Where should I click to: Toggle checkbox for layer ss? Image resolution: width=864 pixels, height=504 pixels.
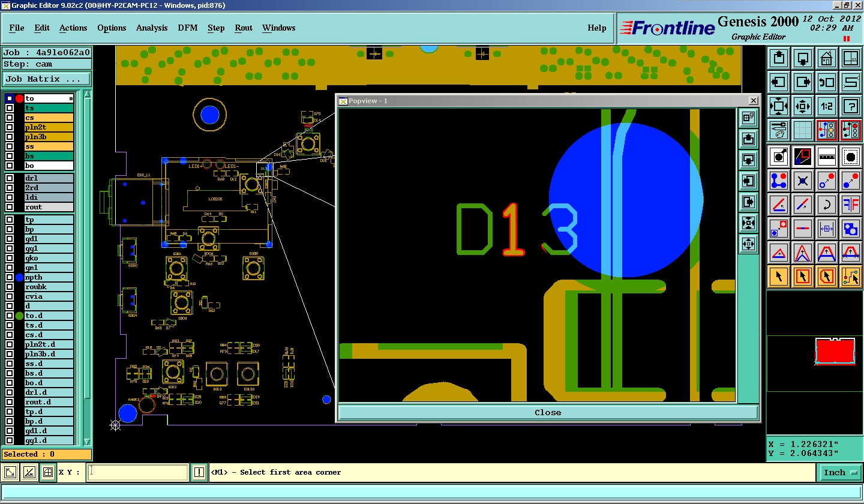pyautogui.click(x=10, y=146)
